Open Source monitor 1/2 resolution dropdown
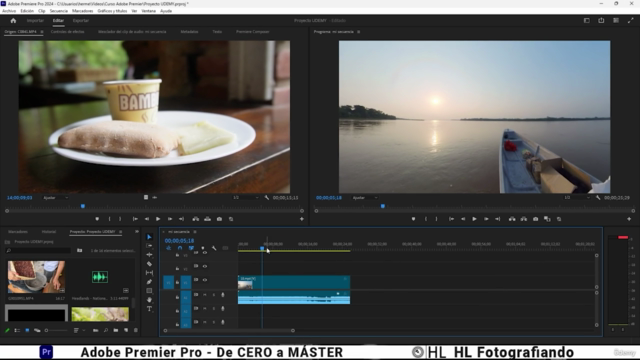Viewport: 640px width, 360px height. pos(245,198)
